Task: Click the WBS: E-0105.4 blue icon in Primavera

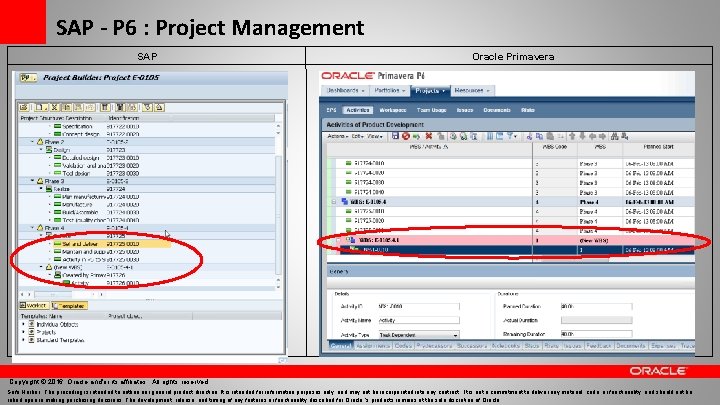Action: [345, 202]
